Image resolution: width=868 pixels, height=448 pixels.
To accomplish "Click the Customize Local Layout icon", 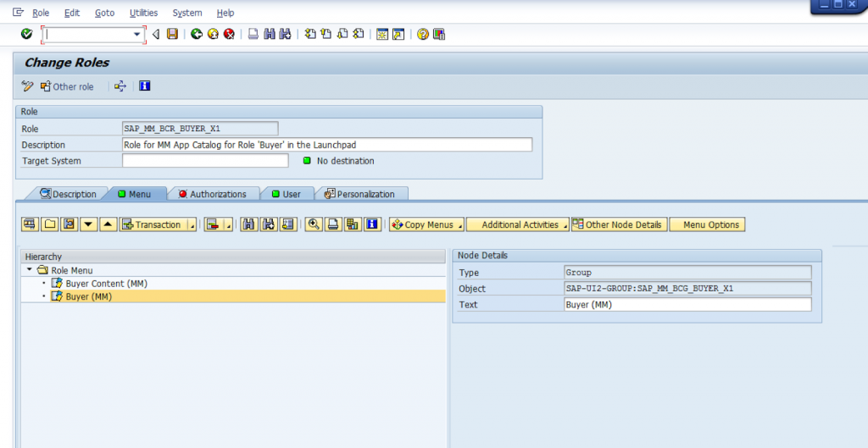I will tap(439, 34).
